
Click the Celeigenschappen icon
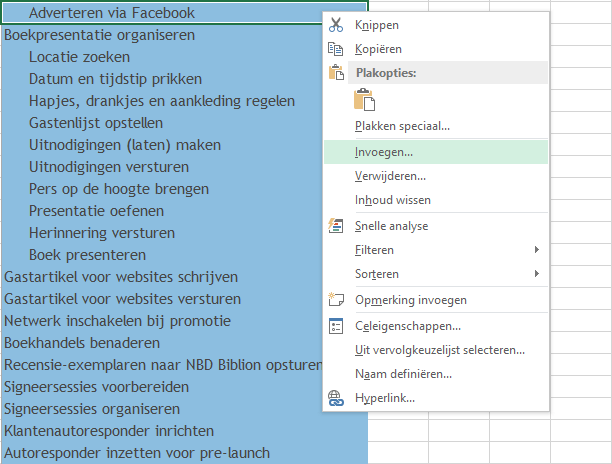[x=336, y=326]
